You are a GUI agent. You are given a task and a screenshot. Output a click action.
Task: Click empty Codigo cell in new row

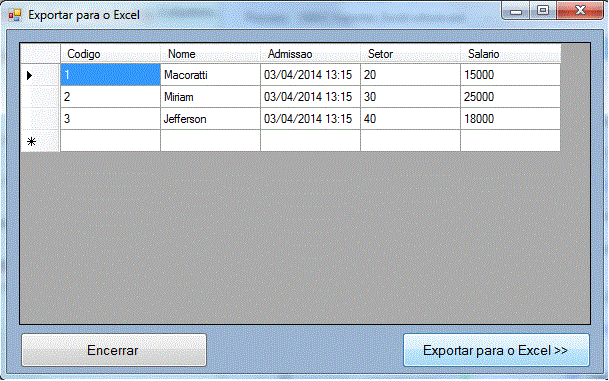click(110, 141)
